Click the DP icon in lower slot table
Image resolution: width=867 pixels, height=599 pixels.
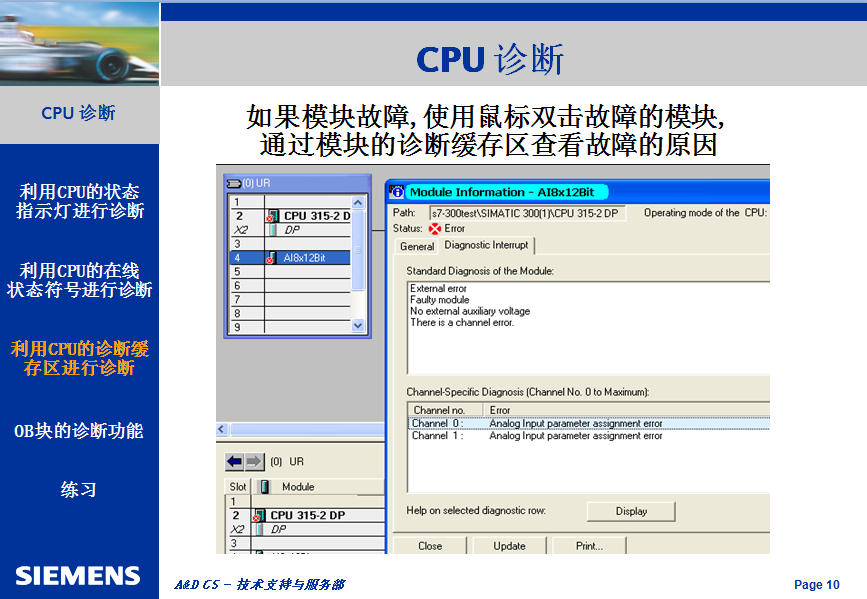259,529
